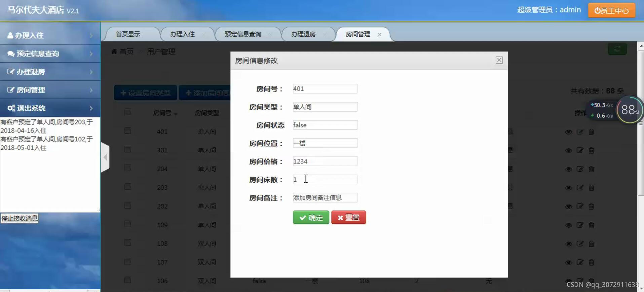The width and height of the screenshot is (644, 292).
Task: Close the 房间信息修改 dialog
Action: coord(499,60)
